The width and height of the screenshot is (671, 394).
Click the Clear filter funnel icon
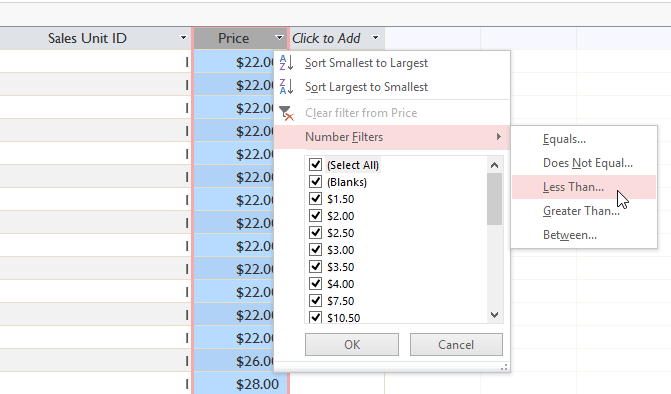click(x=286, y=113)
